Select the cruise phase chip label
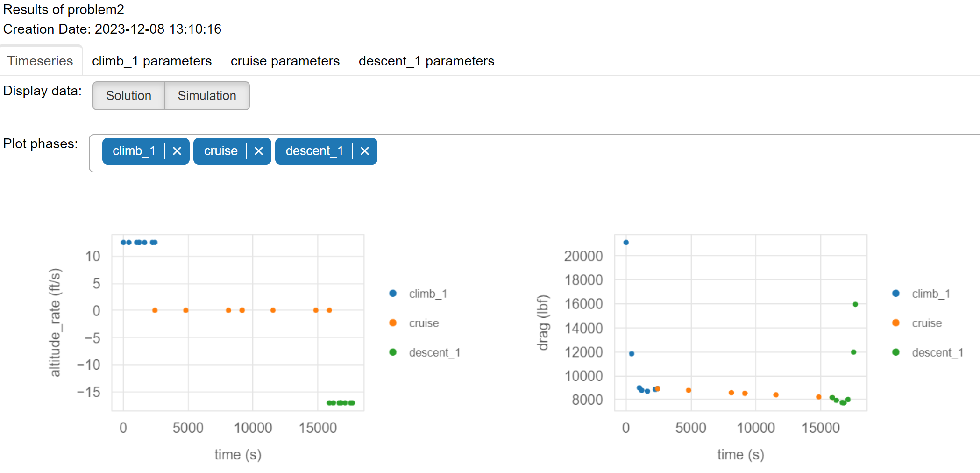The image size is (980, 473). coord(220,151)
